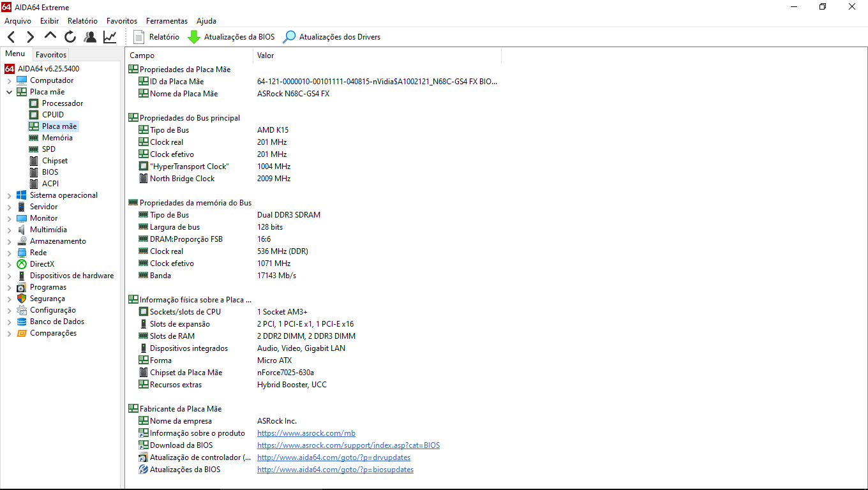The image size is (868, 490).
Task: Expand Sistema operacional node
Action: [x=9, y=195]
